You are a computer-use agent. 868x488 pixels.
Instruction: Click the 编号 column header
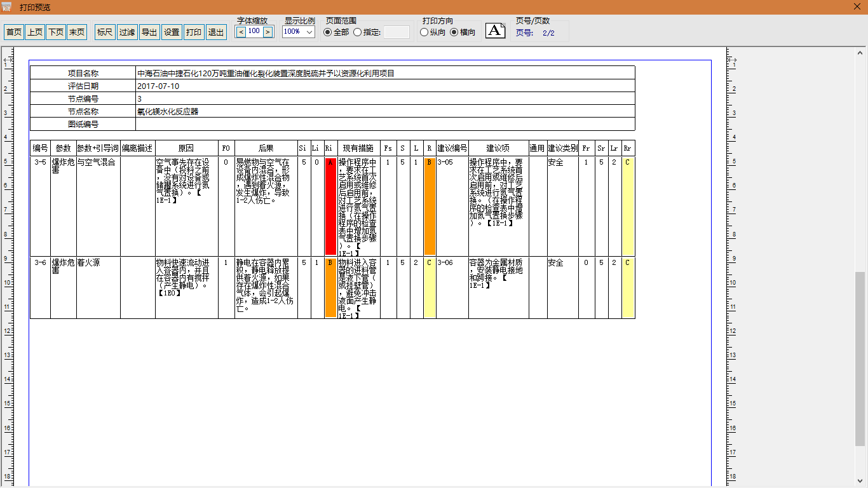point(41,148)
